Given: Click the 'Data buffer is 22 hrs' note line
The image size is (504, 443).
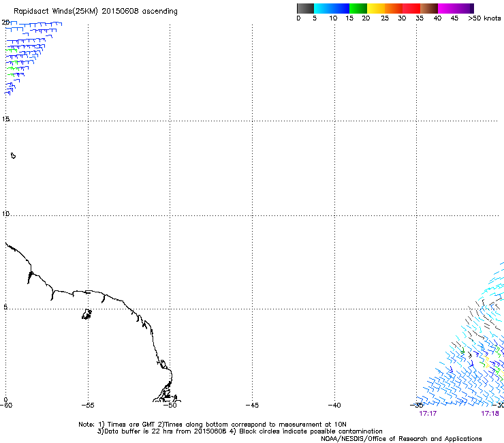Looking at the screenshot, I should pos(240,431).
